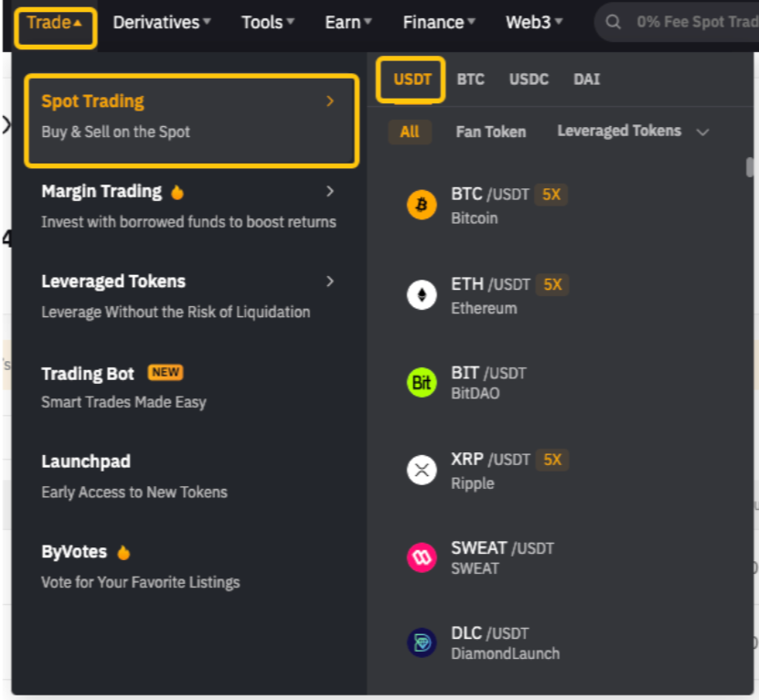Open Launchpad menu entry

point(86,461)
